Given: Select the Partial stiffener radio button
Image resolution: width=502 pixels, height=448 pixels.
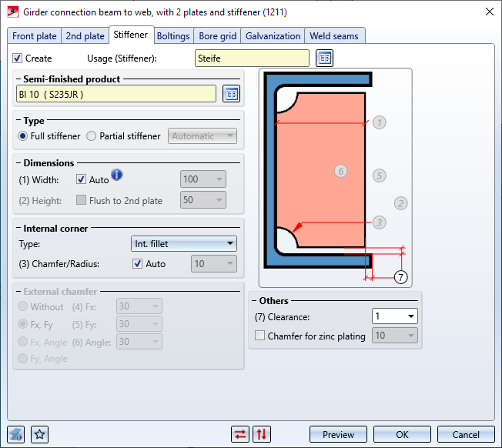Looking at the screenshot, I should (x=92, y=136).
